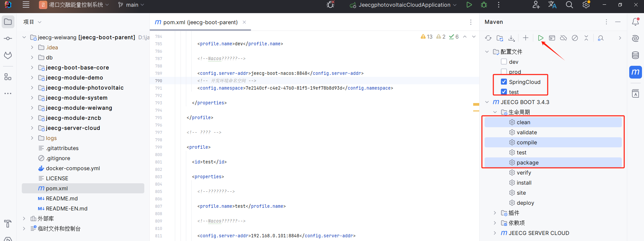Click execute Maven goal icon
The width and height of the screenshot is (644, 241).
click(x=552, y=38)
